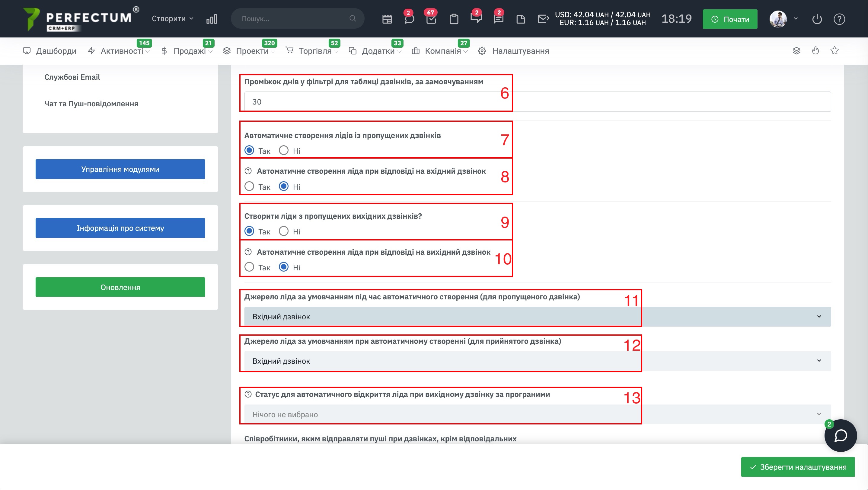Open the mail envelope icon in header
Image resolution: width=868 pixels, height=490 pixels.
click(543, 19)
